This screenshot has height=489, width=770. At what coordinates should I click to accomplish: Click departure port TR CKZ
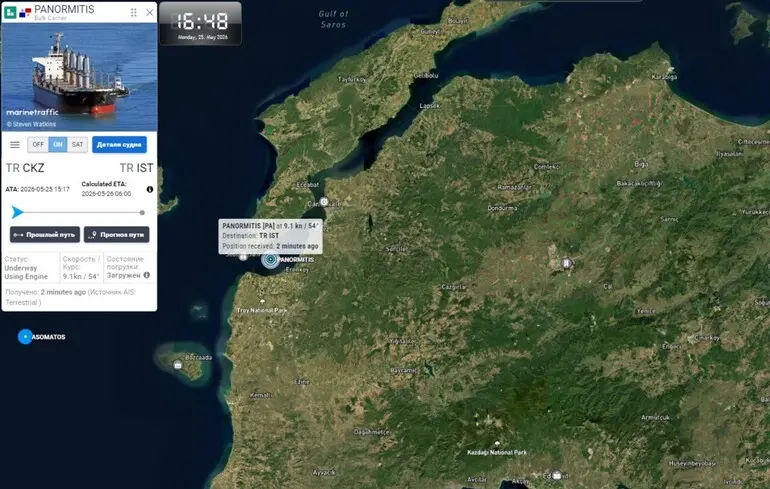coord(25,168)
